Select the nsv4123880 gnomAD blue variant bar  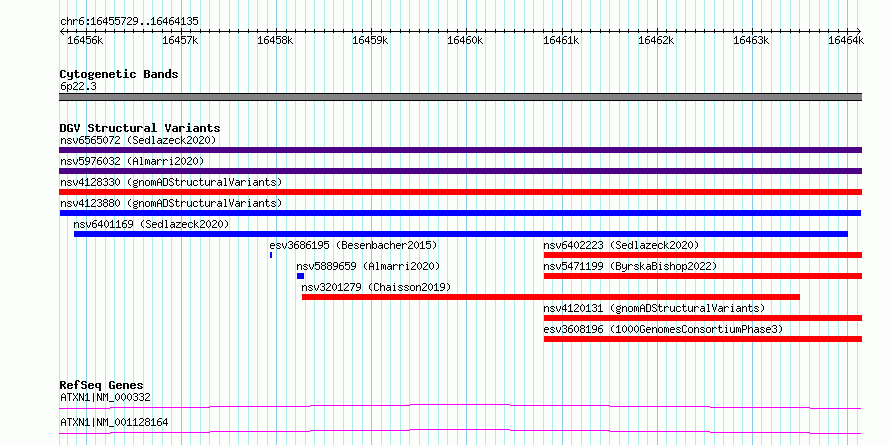point(460,213)
